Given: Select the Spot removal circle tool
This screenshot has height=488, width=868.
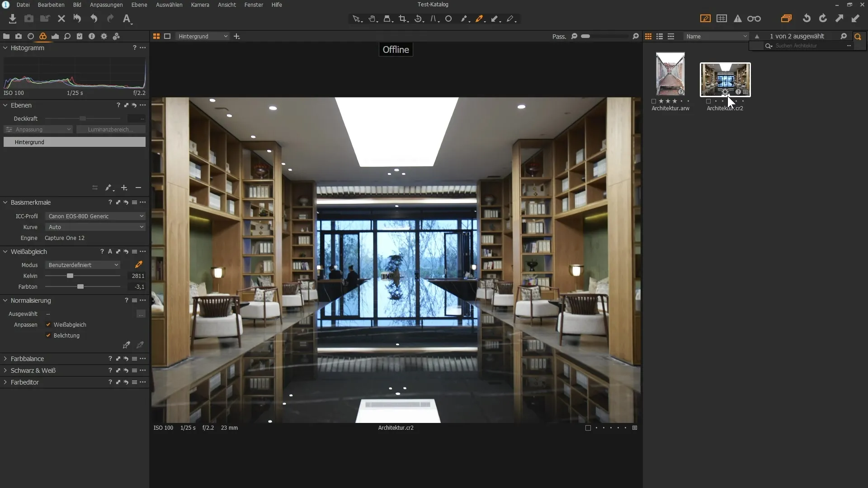Looking at the screenshot, I should point(448,19).
